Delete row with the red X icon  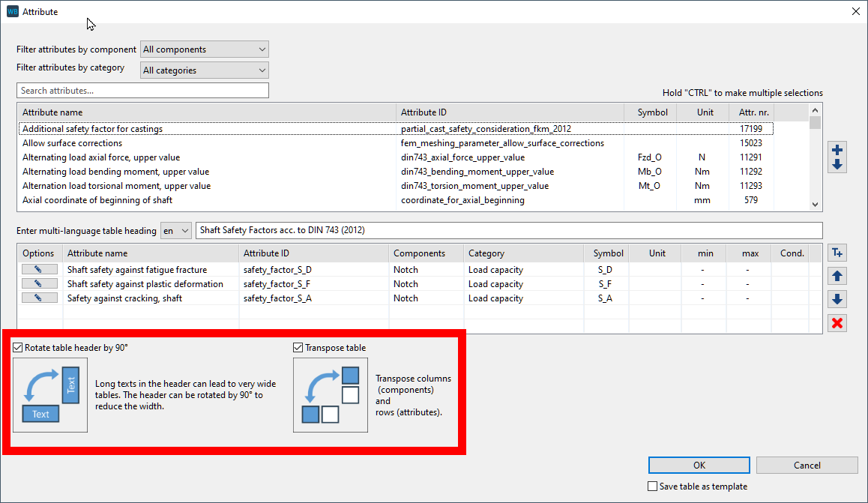[x=837, y=323]
